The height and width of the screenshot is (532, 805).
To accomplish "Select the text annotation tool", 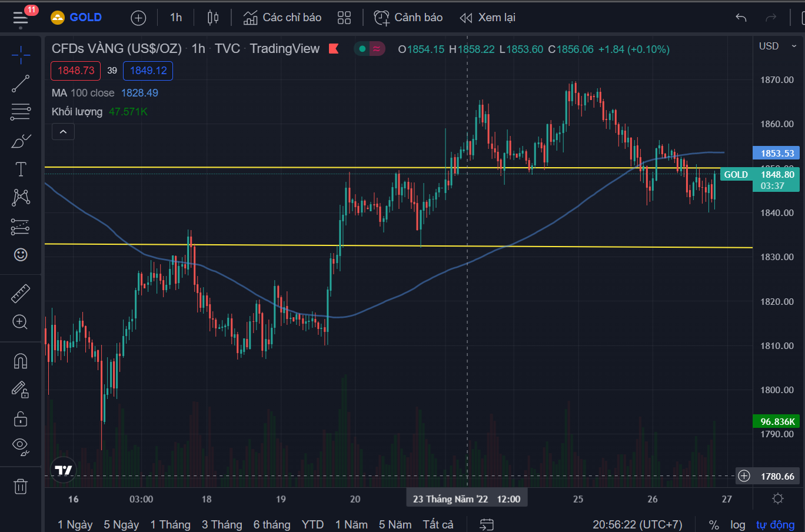I will click(21, 169).
